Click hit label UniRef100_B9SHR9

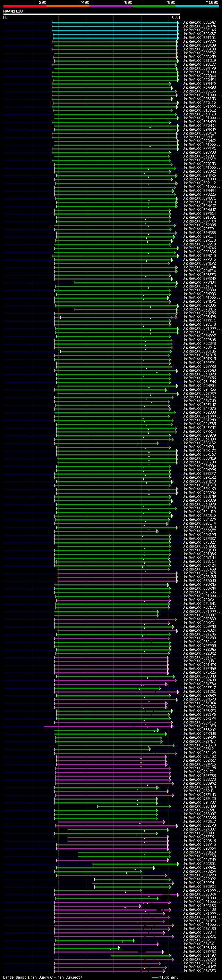tap(199, 122)
